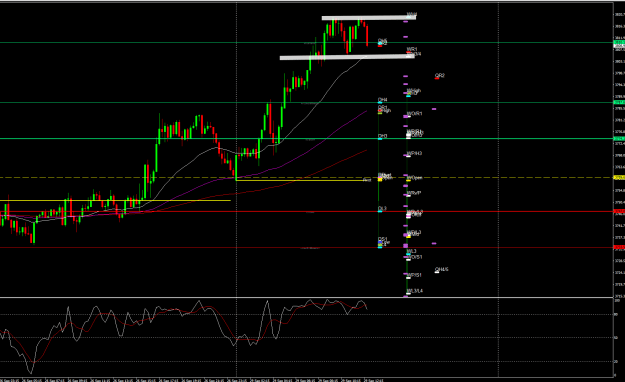
Task: Click the top green price tag on axis
Action: pyautogui.click(x=619, y=42)
